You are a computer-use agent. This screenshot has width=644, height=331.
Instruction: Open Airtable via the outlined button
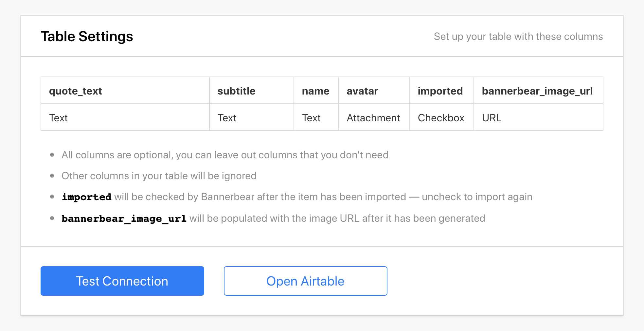click(305, 281)
